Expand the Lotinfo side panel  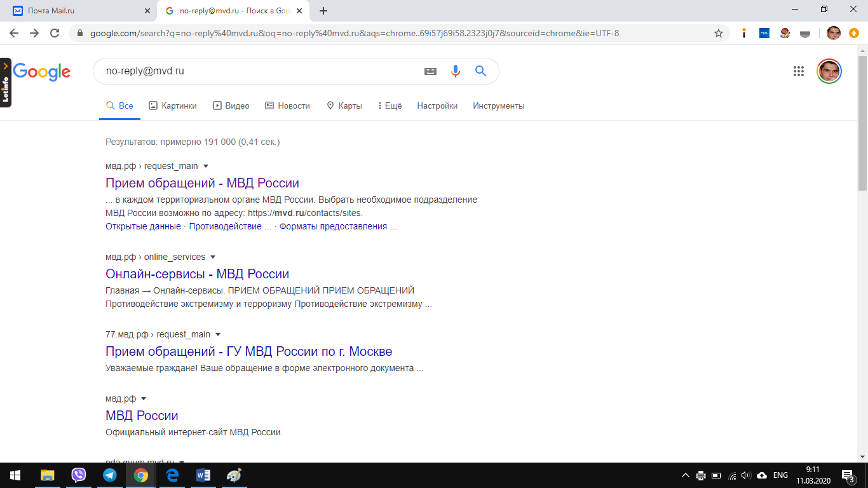(5, 65)
